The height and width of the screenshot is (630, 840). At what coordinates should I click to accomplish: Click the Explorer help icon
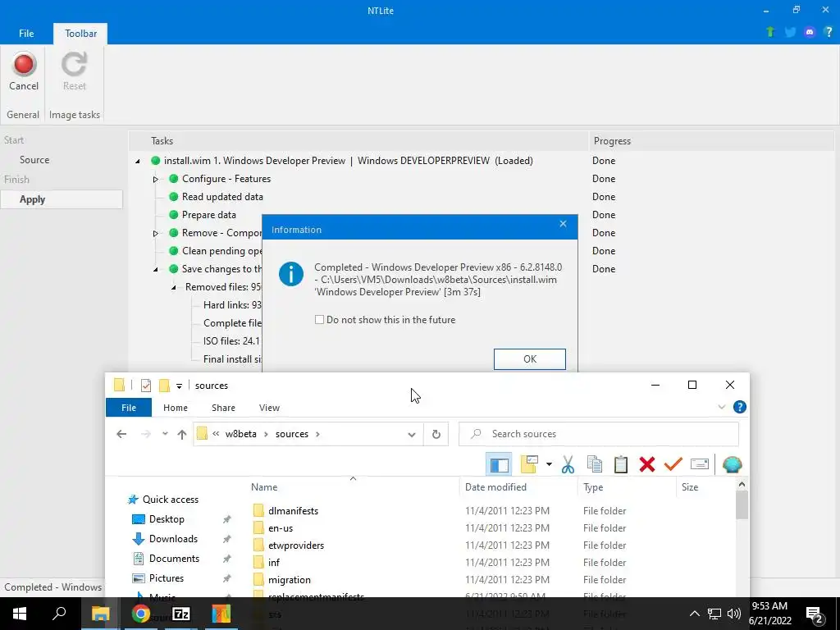tap(740, 407)
